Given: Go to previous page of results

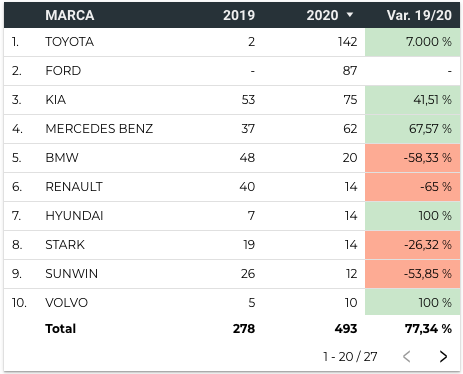Looking at the screenshot, I should click(x=406, y=356).
